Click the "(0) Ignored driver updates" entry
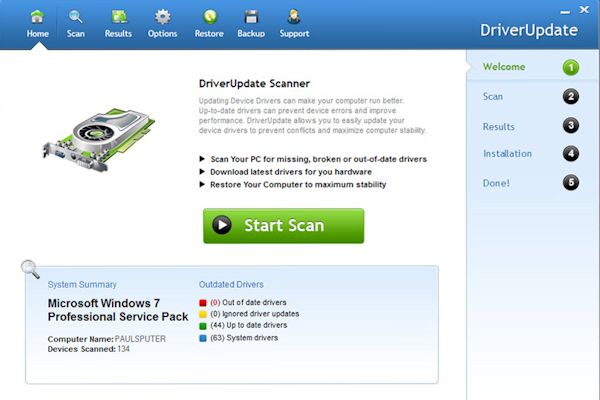This screenshot has height=400, width=600. [x=255, y=314]
